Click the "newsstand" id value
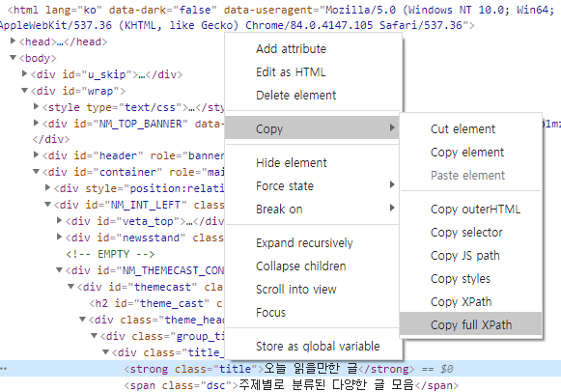 pyautogui.click(x=151, y=238)
